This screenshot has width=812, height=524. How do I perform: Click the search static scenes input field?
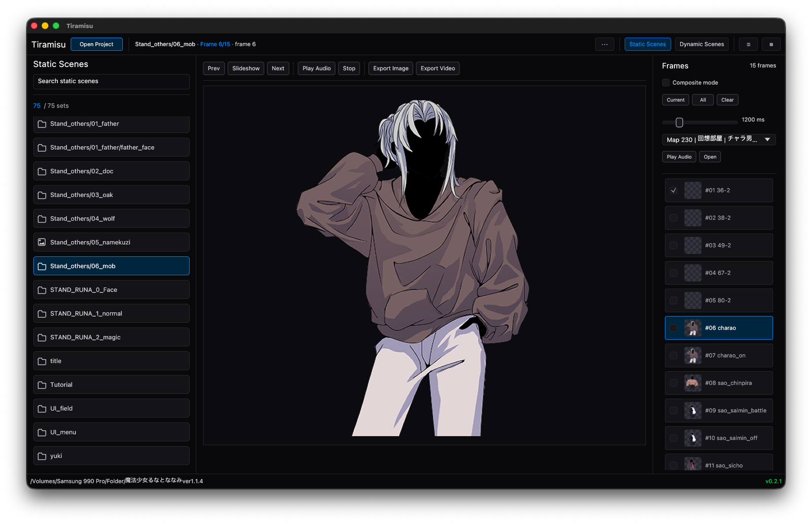pos(111,81)
